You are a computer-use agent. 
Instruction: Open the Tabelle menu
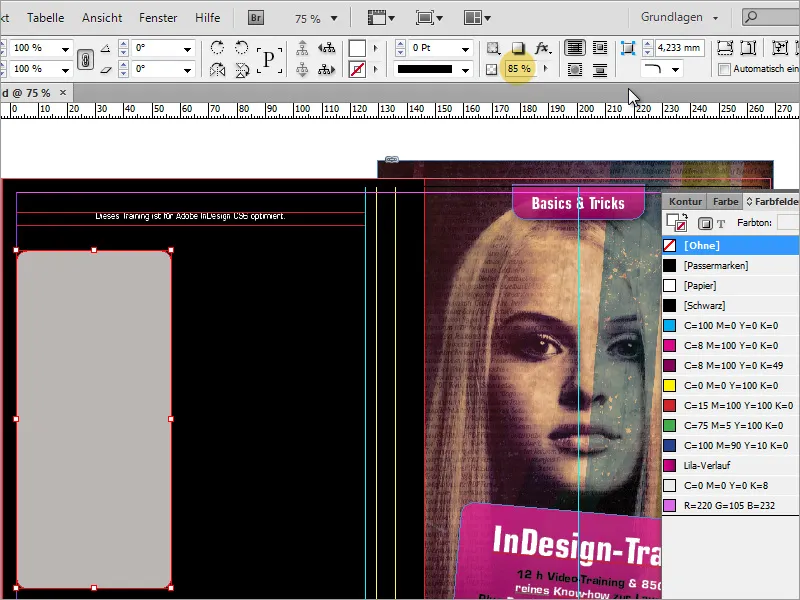coord(45,18)
